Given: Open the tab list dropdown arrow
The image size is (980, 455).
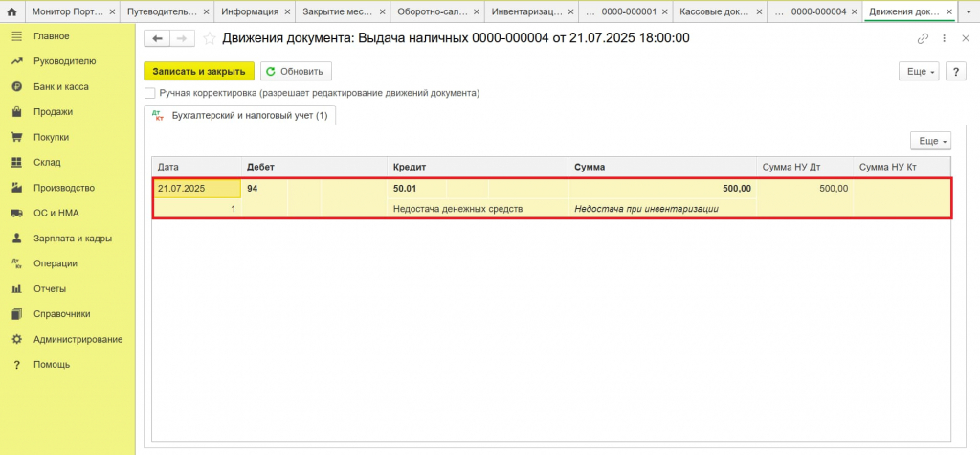Looking at the screenshot, I should click(x=969, y=11).
